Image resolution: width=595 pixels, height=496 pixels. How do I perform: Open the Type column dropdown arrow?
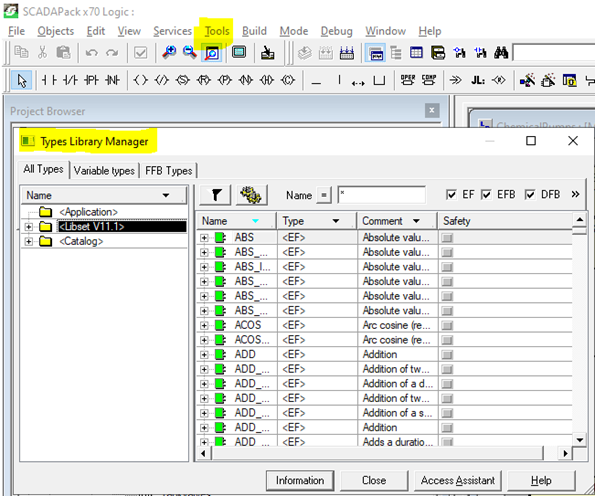tap(336, 221)
